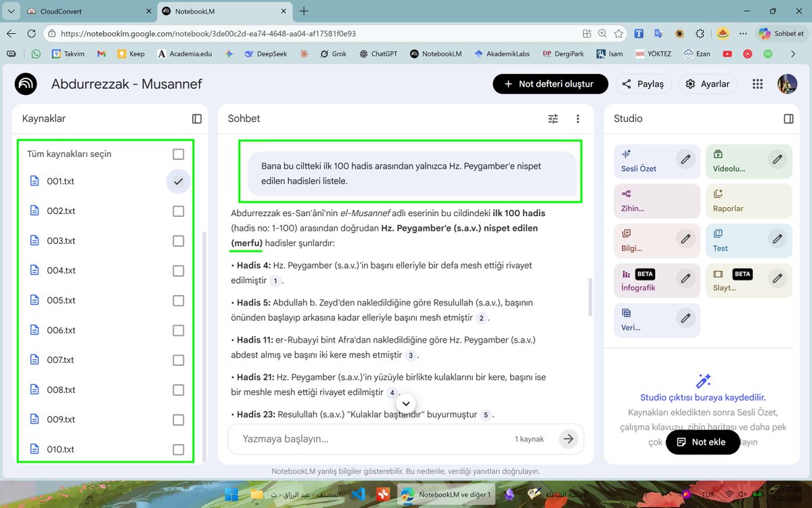Open the ChatGPT bookmark
The image size is (812, 508).
[380, 54]
